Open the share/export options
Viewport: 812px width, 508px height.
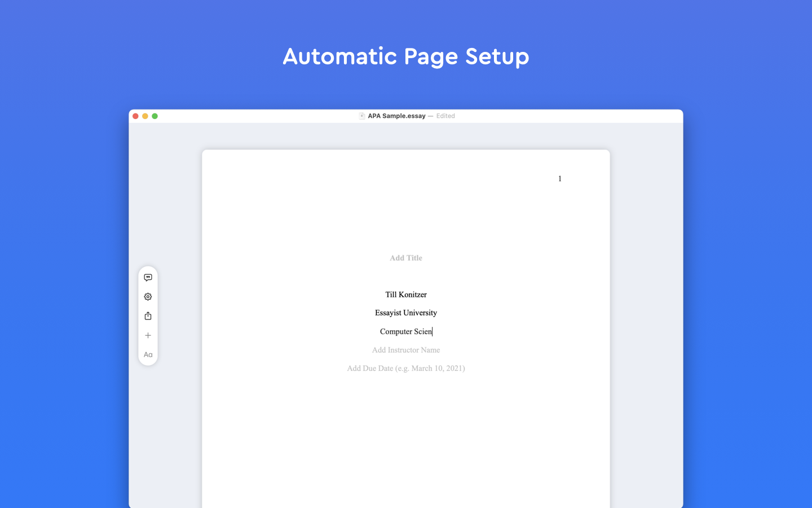(x=148, y=316)
